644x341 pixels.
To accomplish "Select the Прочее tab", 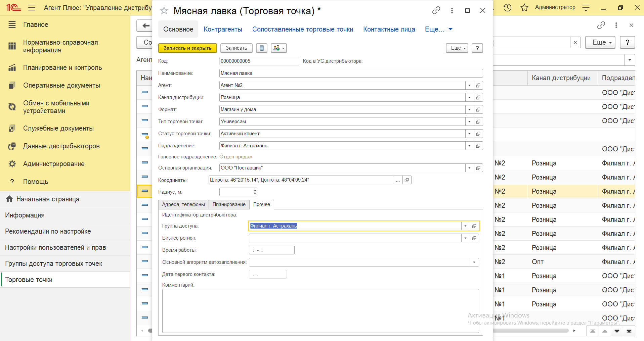I will coord(262,204).
